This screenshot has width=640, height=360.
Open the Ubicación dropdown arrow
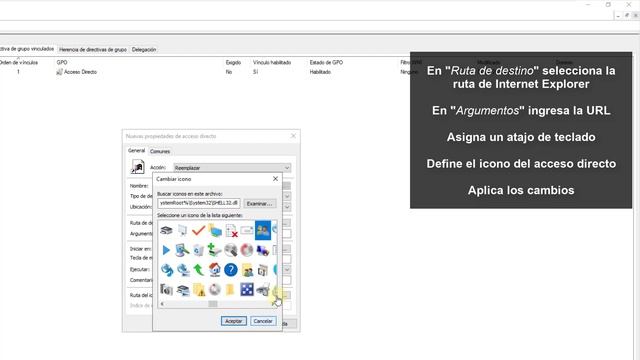(287, 207)
